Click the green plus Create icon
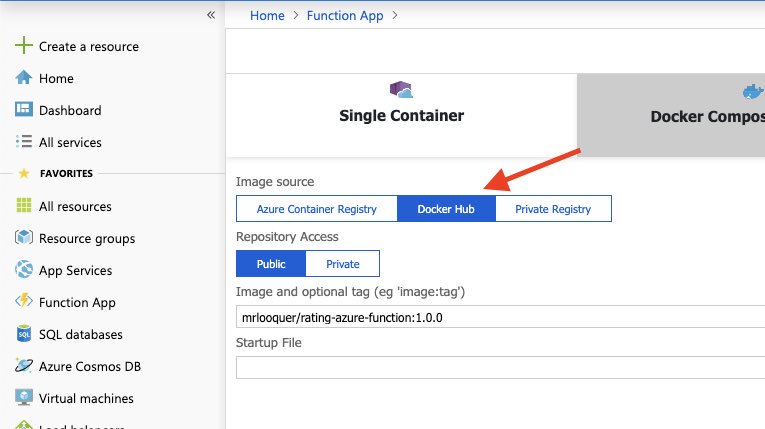Screen dimensions: 765x429 coord(23,45)
